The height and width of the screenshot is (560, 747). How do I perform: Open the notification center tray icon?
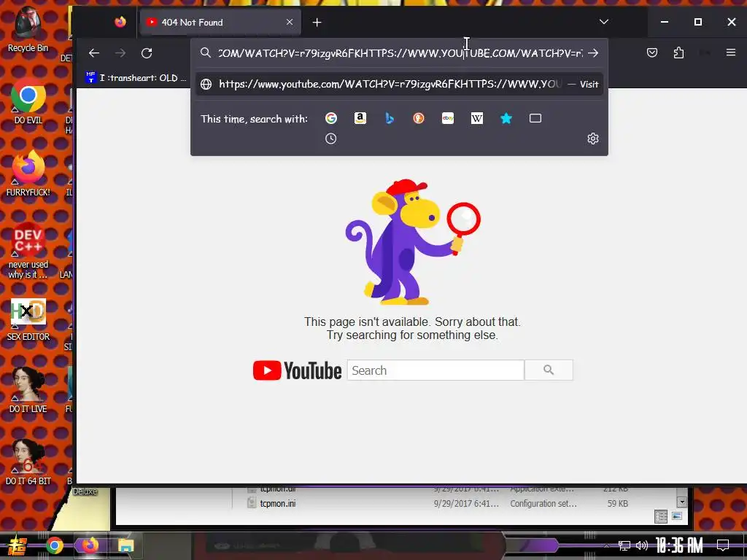tap(723, 545)
